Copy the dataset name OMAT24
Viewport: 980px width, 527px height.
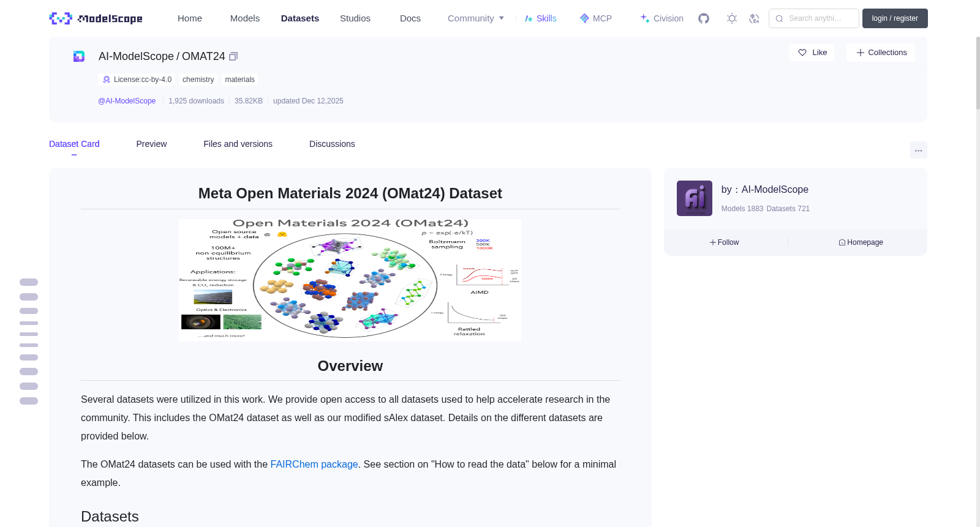click(233, 56)
